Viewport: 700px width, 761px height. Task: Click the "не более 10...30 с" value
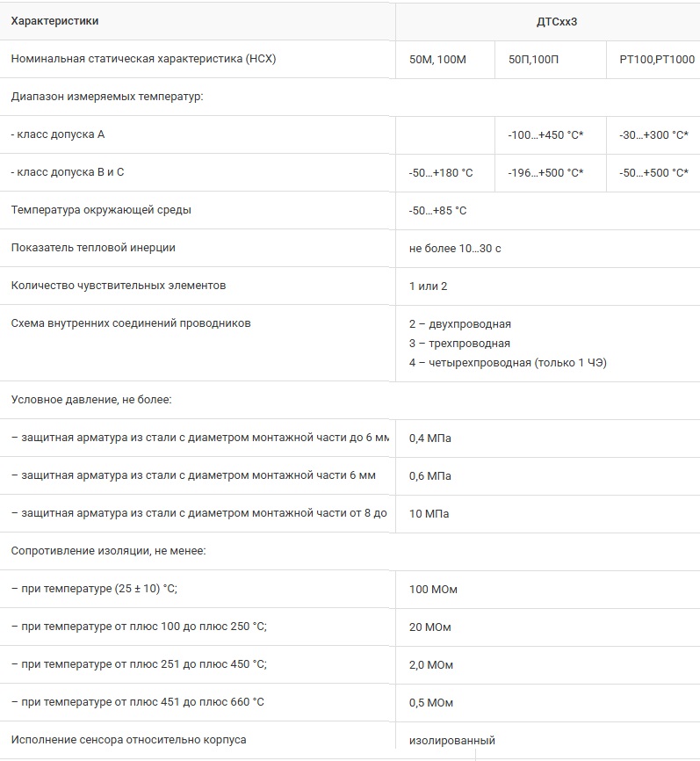455,249
